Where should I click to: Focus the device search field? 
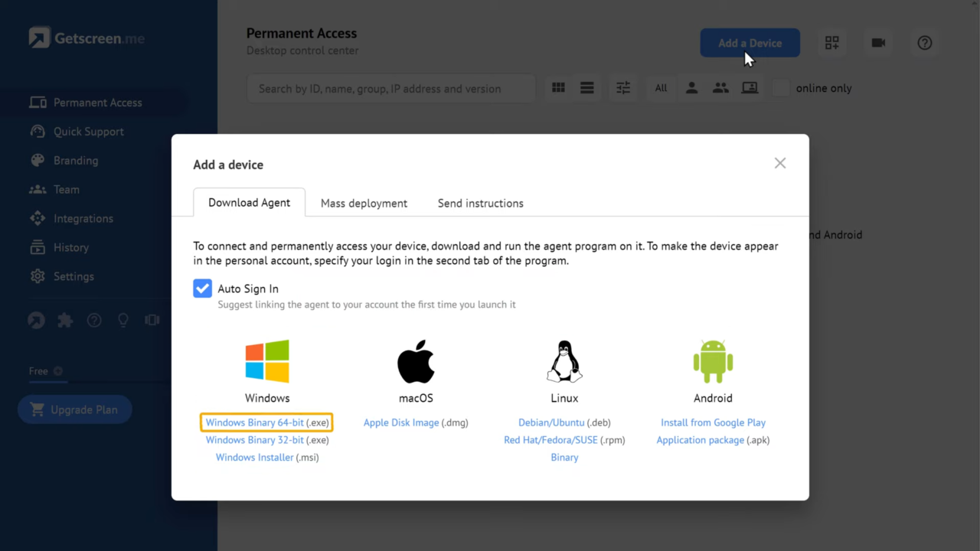pyautogui.click(x=391, y=89)
